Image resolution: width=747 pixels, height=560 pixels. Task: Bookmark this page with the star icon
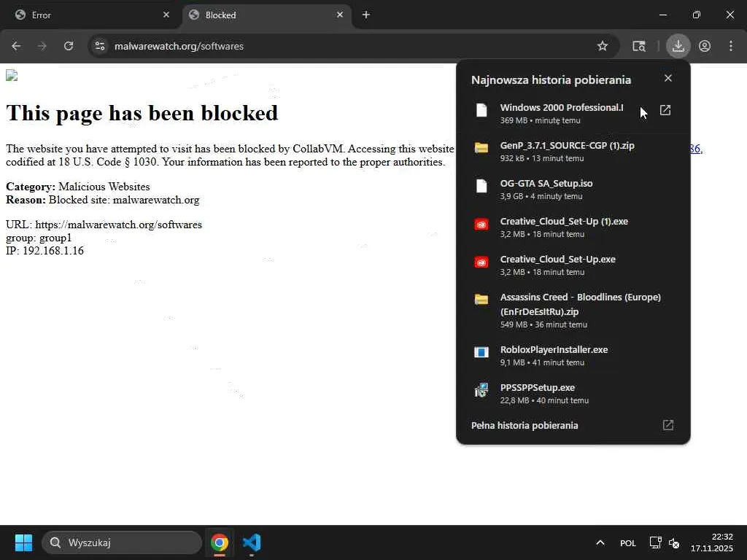pos(602,46)
